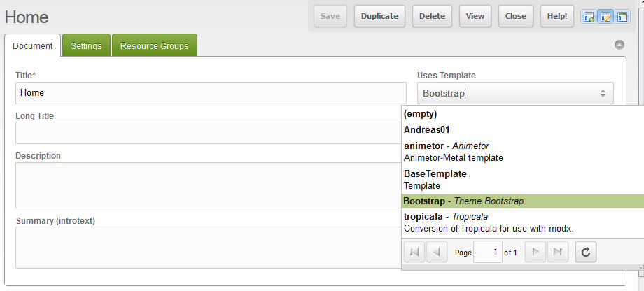Click the Delete button
The image size is (644, 291).
(432, 16)
